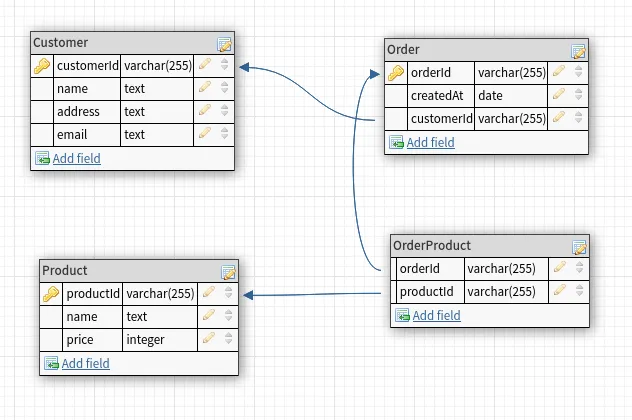Click Add field link in Product table
The width and height of the screenshot is (632, 420).
click(x=85, y=363)
